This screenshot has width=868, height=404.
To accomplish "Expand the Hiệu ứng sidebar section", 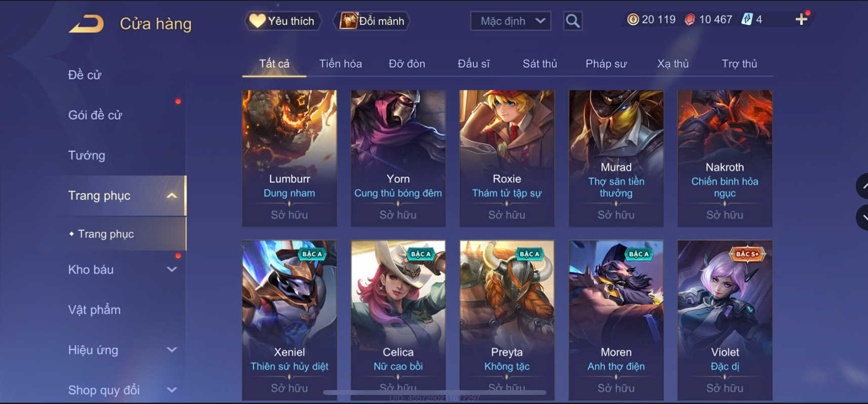I will click(172, 350).
